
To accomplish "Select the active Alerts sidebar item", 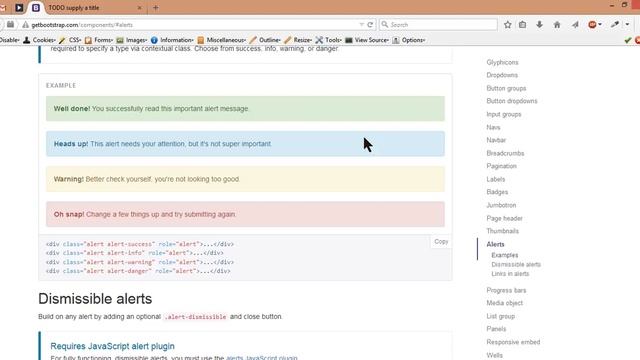I will click(x=495, y=244).
